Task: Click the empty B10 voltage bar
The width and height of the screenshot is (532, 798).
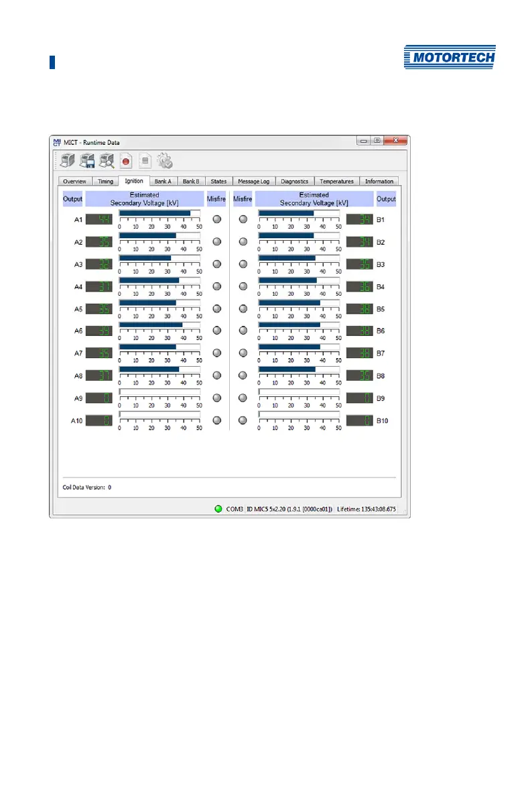Action: (x=299, y=414)
